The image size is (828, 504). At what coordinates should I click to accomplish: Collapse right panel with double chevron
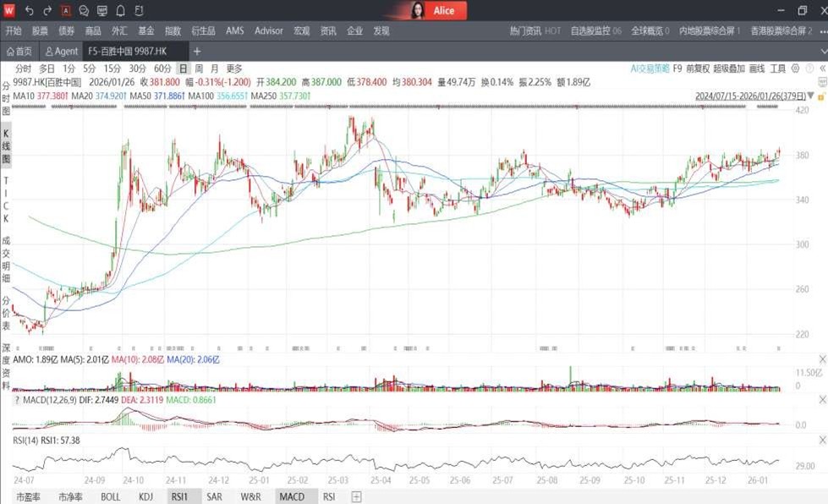click(x=822, y=68)
